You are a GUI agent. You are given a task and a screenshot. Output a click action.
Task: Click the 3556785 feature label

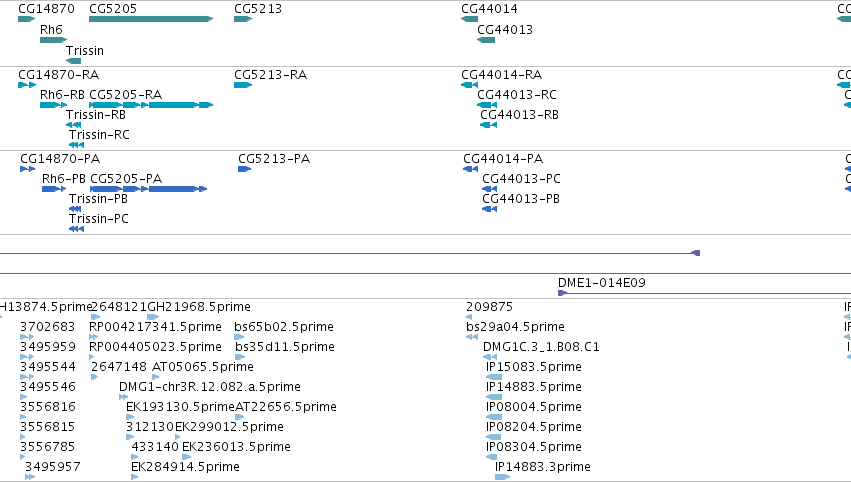click(48, 447)
